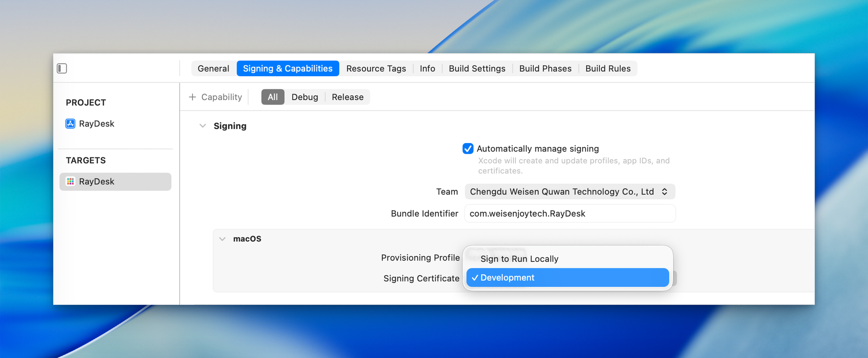868x358 pixels.
Task: Collapse the Signing section chevron
Action: click(x=203, y=126)
